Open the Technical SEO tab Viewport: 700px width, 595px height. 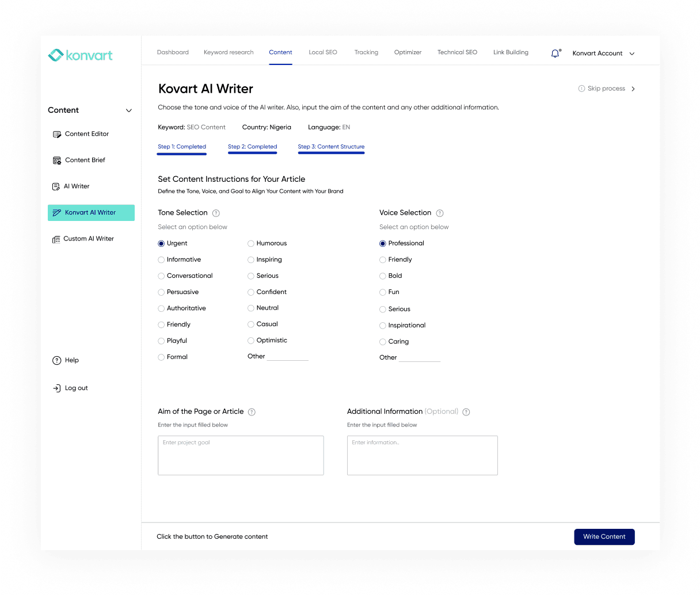[x=457, y=52]
